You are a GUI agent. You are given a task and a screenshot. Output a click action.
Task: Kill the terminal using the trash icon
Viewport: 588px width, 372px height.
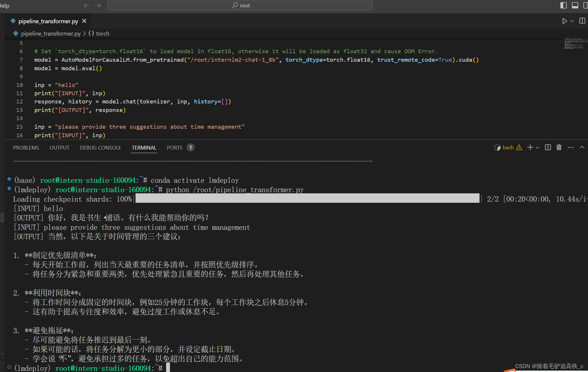559,148
